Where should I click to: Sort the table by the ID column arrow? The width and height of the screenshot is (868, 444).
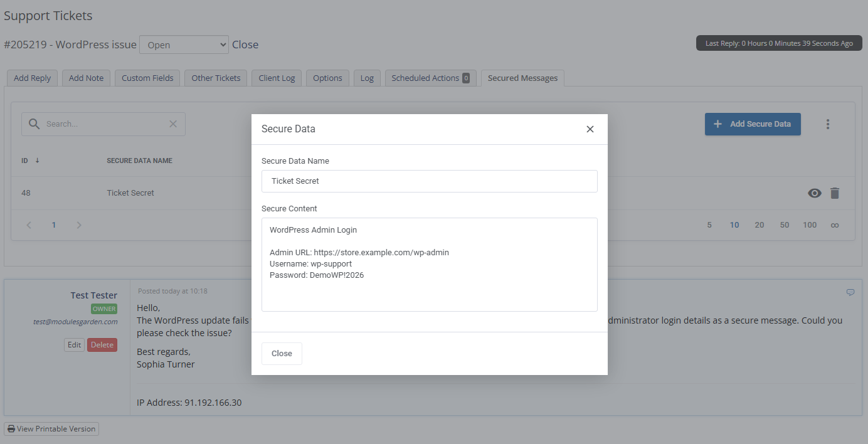pyautogui.click(x=37, y=161)
